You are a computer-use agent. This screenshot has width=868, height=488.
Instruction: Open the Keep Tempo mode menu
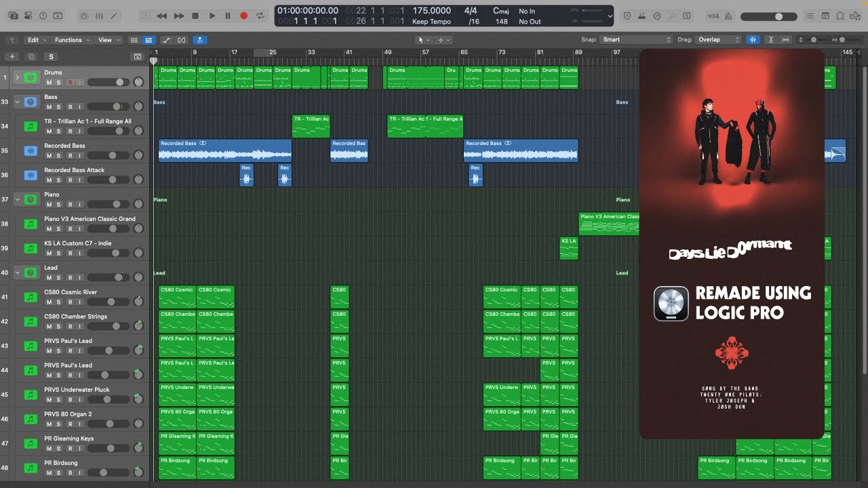pos(431,22)
